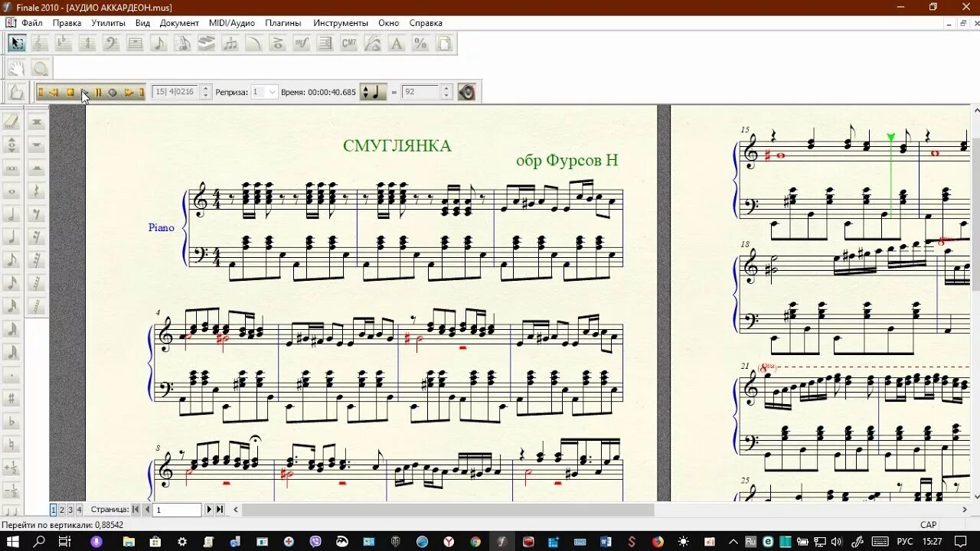Screen dimensions: 980x551
Task: Pause playback
Action: pyautogui.click(x=98, y=93)
